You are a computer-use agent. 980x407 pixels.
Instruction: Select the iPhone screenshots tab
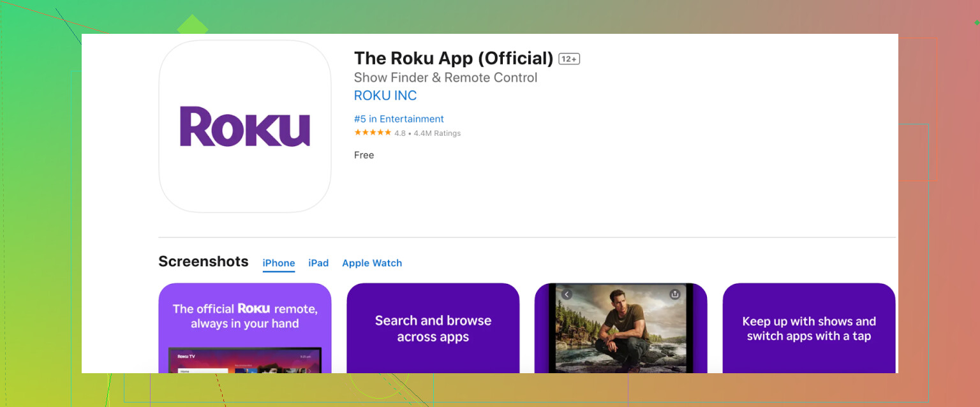[279, 263]
